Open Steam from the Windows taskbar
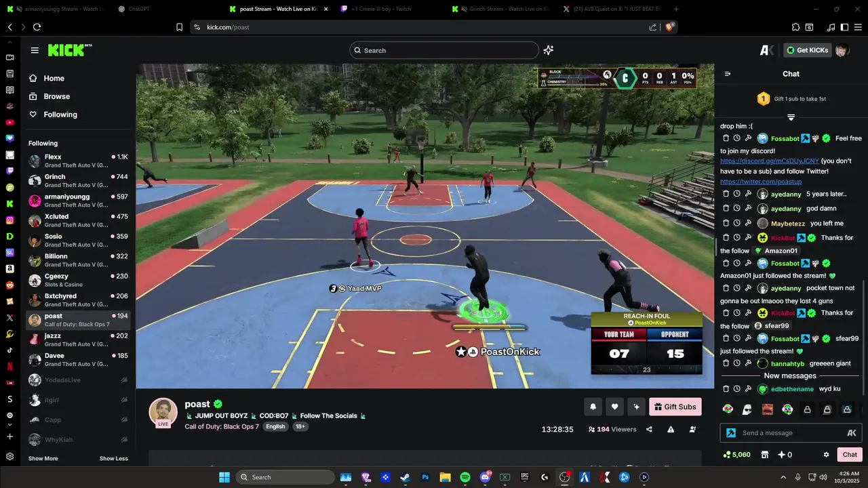 [405, 477]
